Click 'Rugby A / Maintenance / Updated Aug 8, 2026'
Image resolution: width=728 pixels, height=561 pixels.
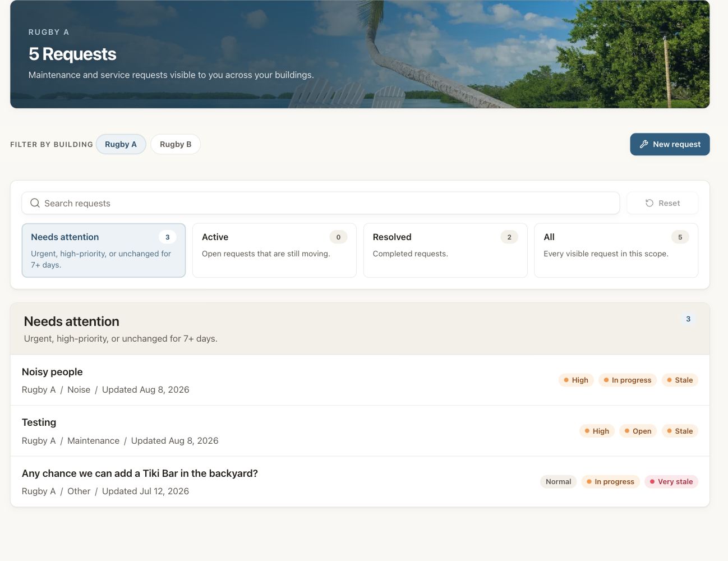120,440
